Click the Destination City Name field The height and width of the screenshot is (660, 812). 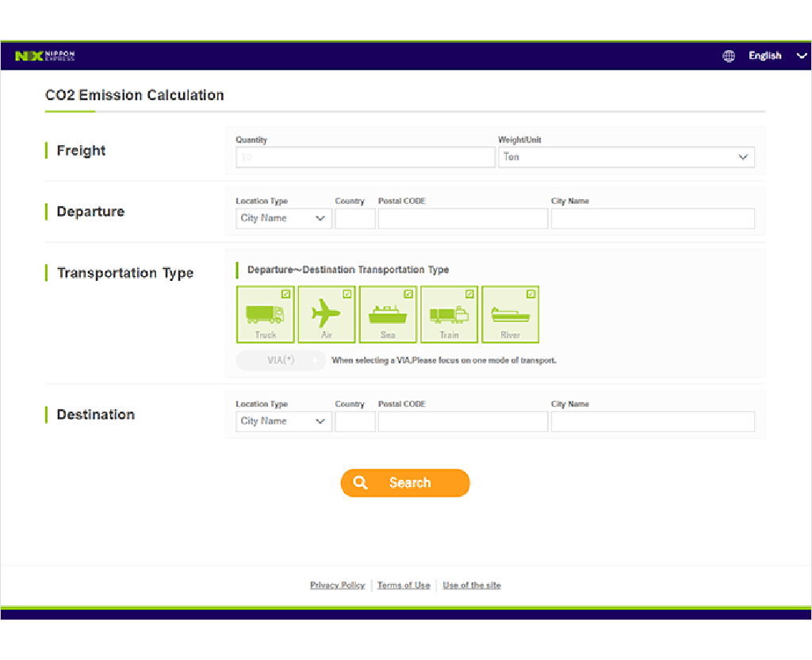[x=653, y=421]
